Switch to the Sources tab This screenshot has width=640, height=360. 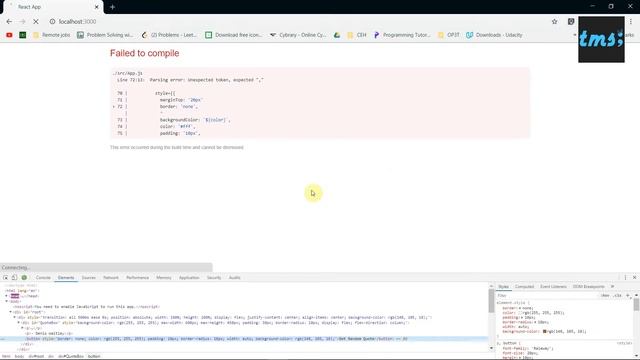pos(89,278)
